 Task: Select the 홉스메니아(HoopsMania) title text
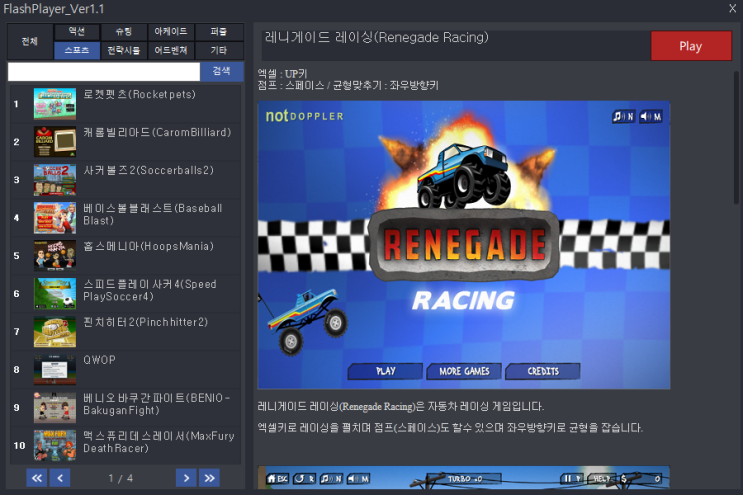(x=148, y=246)
